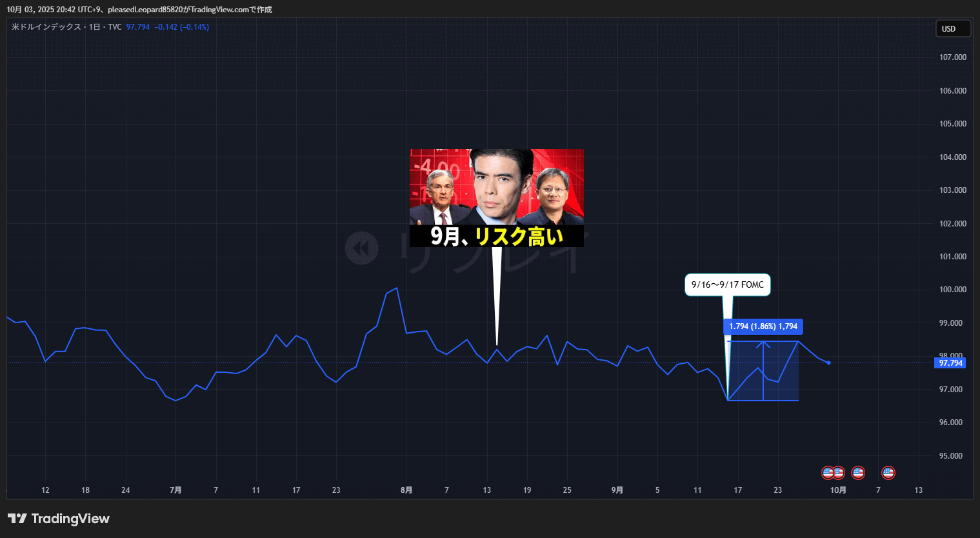Click the 1.794 (1.86%) price range label
Screen dimensions: 980x538
tap(763, 326)
